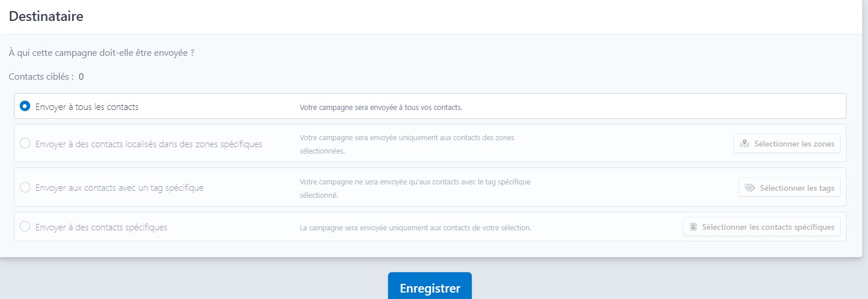Choose radio for contacts in specific zones

[25, 143]
